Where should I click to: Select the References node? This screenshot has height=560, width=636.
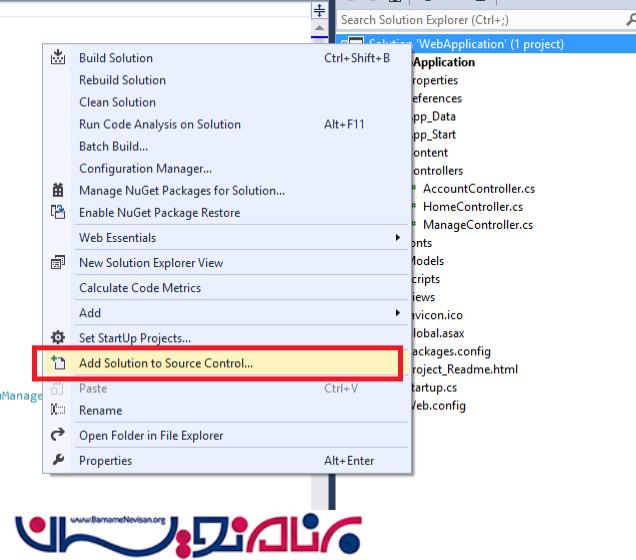tap(437, 98)
